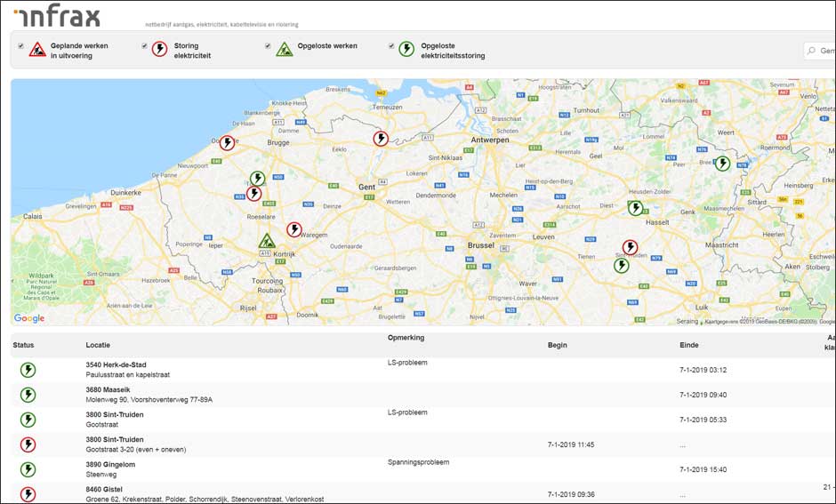Screen dimensions: 836x504
Task: Click end time 7-1-2019 15:40
Action: tap(703, 470)
